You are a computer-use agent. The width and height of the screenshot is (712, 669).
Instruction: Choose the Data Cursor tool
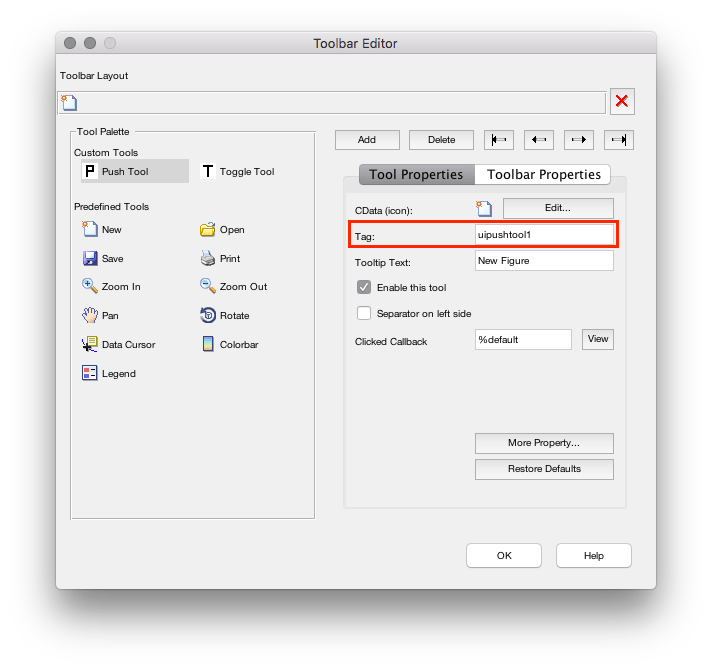click(x=119, y=344)
